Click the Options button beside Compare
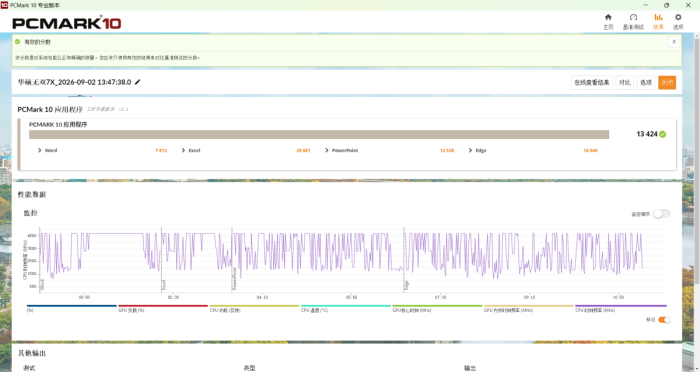This screenshot has height=372, width=700. point(646,82)
